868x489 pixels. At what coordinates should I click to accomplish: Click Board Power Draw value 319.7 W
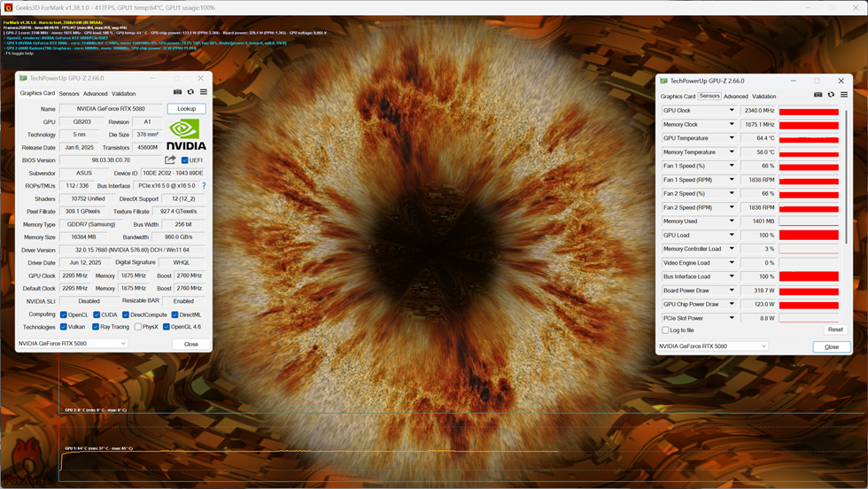click(758, 291)
